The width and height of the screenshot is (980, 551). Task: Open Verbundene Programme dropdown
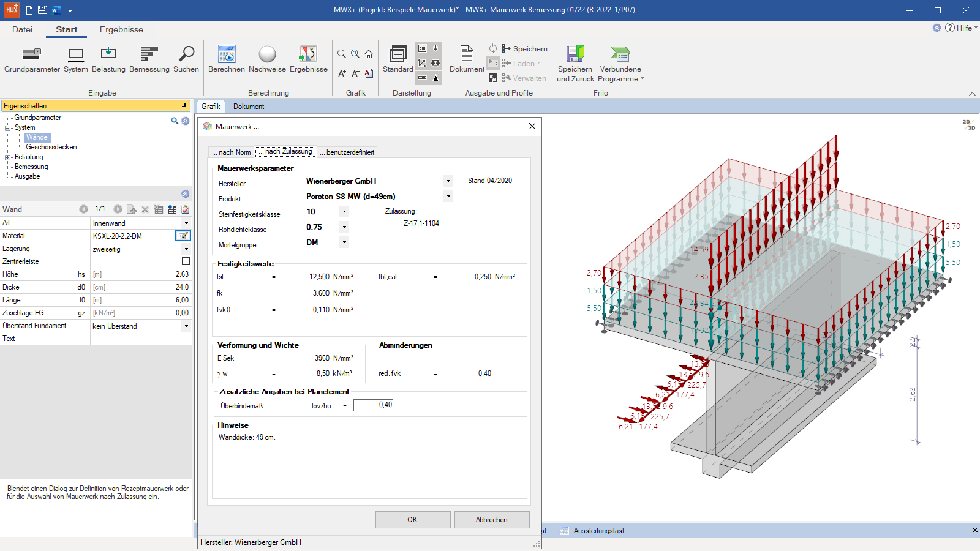[x=620, y=64]
